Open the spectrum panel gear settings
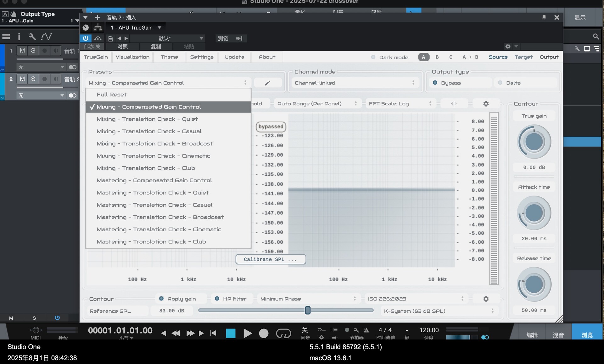Screen dimensions: 604x364 486,104
